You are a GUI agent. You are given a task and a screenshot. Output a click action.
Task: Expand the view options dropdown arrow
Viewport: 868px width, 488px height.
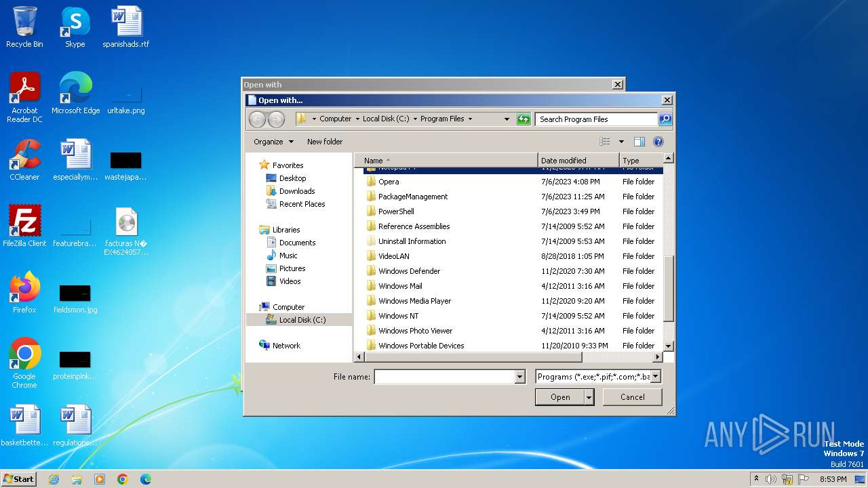tap(621, 142)
